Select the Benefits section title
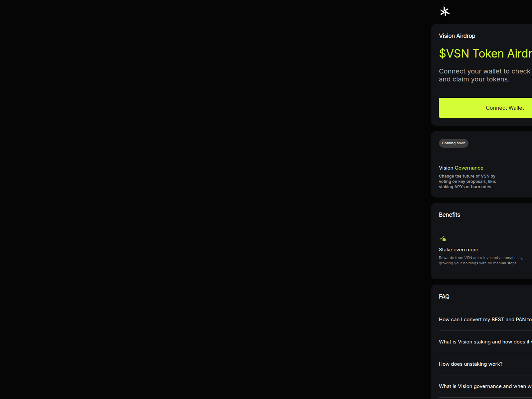This screenshot has height=399, width=532. [450, 214]
